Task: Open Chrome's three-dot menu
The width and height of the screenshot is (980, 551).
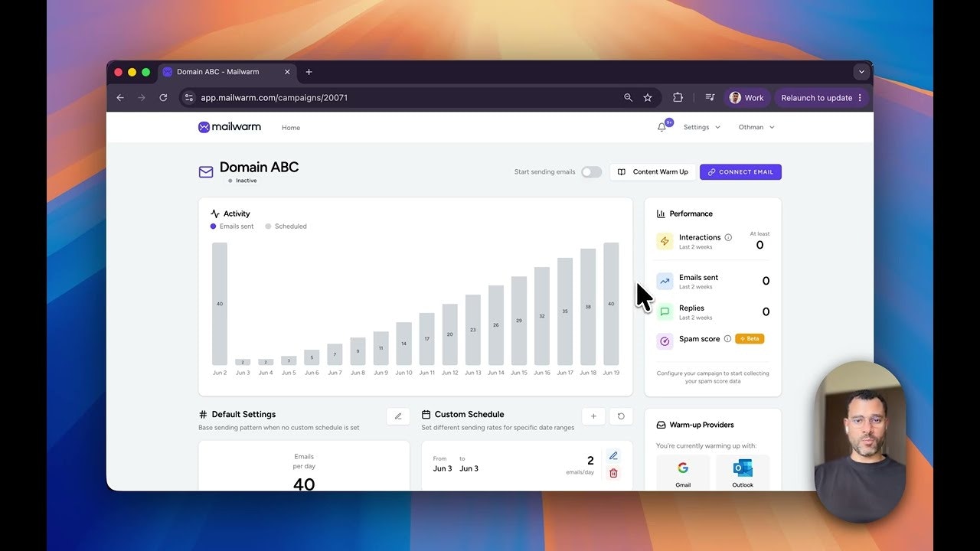Action: click(x=860, y=97)
